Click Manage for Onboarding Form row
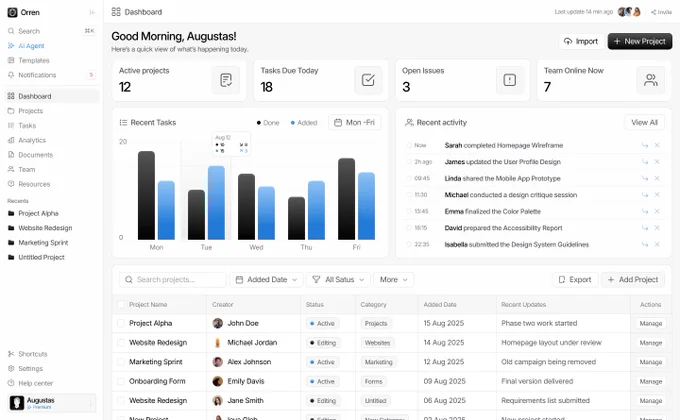This screenshot has height=420, width=680. [651, 381]
